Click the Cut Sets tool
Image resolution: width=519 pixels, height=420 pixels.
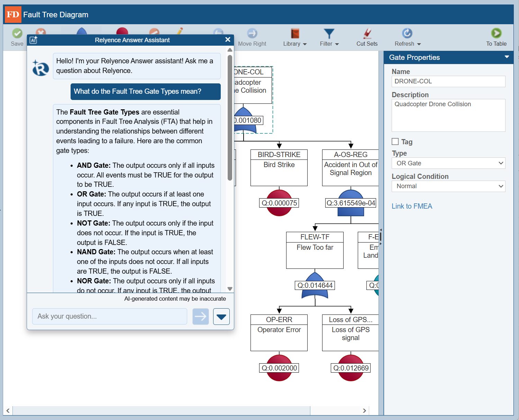tap(367, 37)
